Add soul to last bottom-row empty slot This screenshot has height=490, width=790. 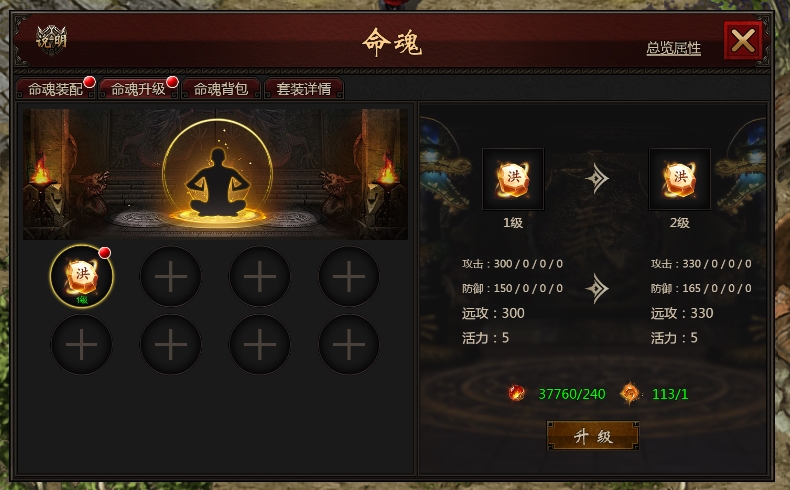(349, 344)
